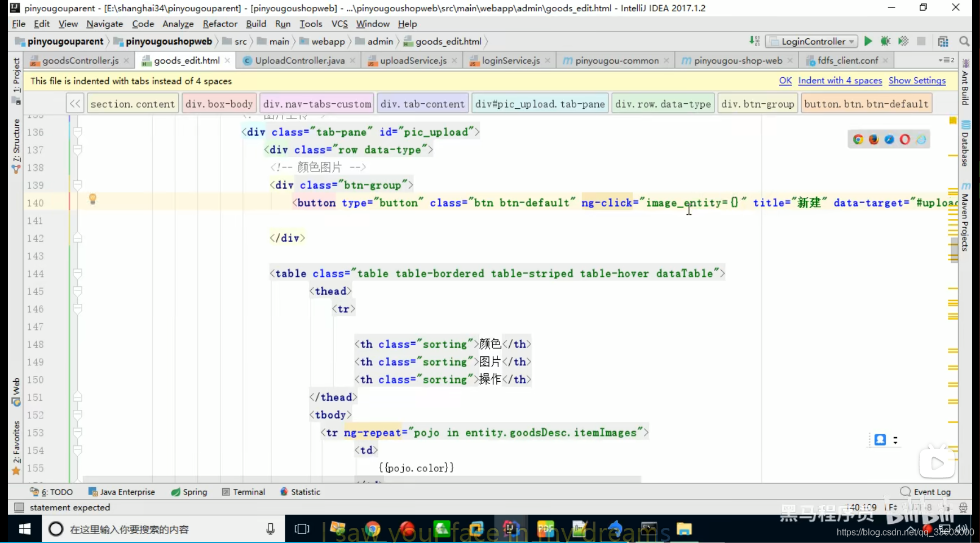Open the Structure tool window
This screenshot has width=980, height=543.
tap(16, 145)
